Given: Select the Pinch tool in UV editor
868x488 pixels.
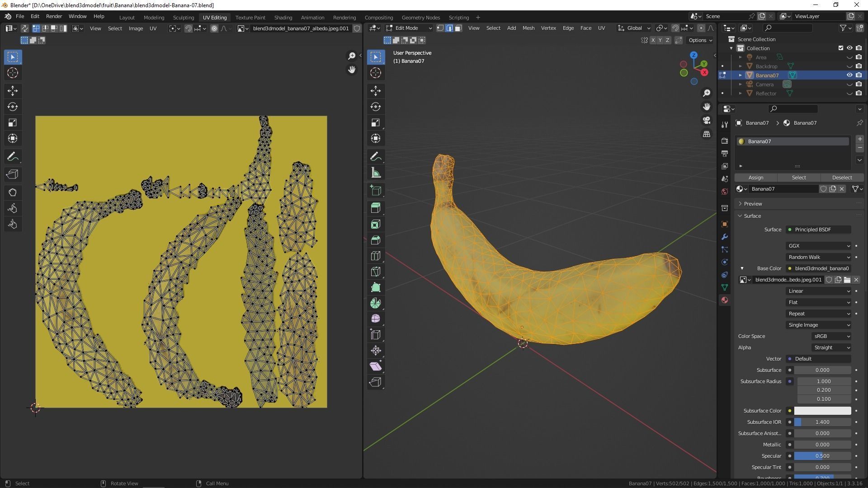Looking at the screenshot, I should (13, 224).
